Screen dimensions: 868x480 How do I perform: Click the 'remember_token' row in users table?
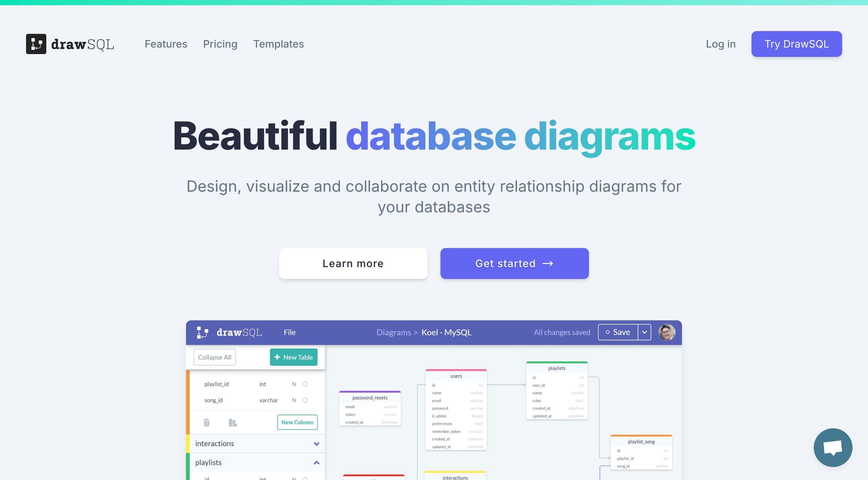pyautogui.click(x=456, y=431)
